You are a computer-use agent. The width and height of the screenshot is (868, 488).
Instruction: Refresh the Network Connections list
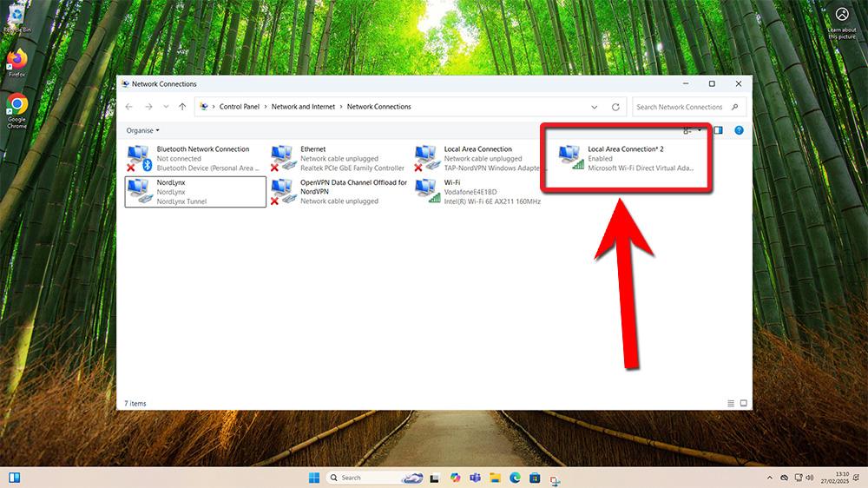(x=615, y=107)
